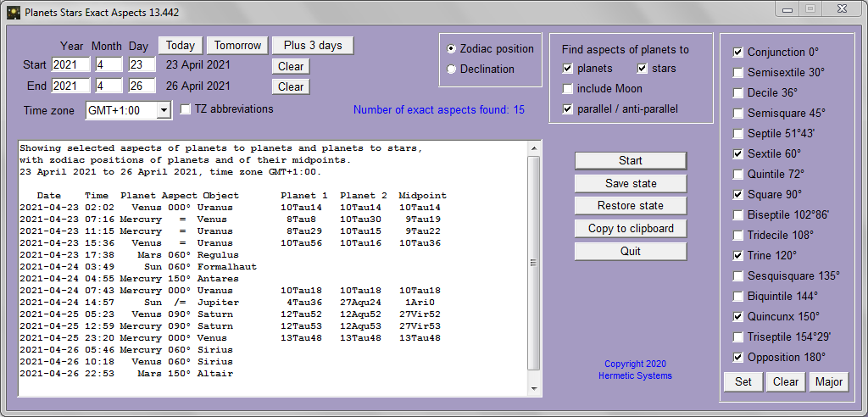Enable Tridecile 108° checkbox
The image size is (868, 417).
tap(738, 236)
